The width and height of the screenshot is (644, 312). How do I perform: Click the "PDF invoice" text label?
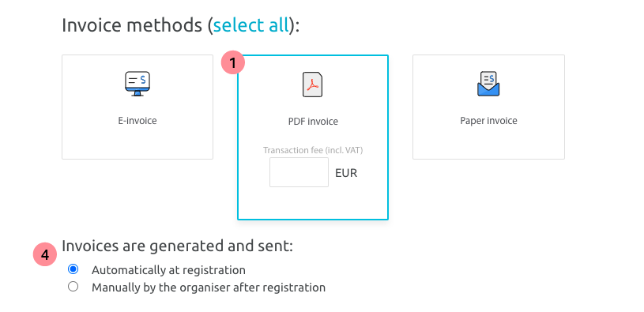click(x=313, y=122)
